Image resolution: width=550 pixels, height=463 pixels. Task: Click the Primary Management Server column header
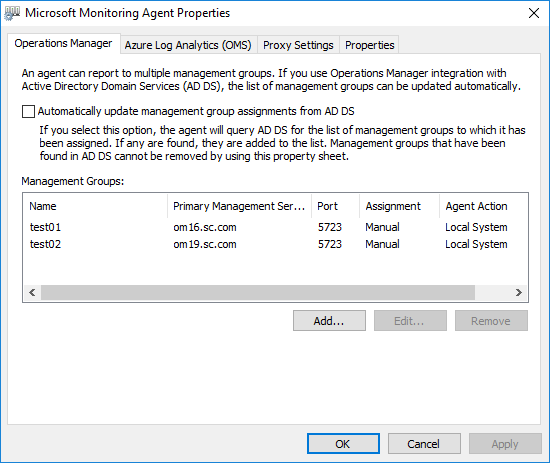pyautogui.click(x=240, y=206)
